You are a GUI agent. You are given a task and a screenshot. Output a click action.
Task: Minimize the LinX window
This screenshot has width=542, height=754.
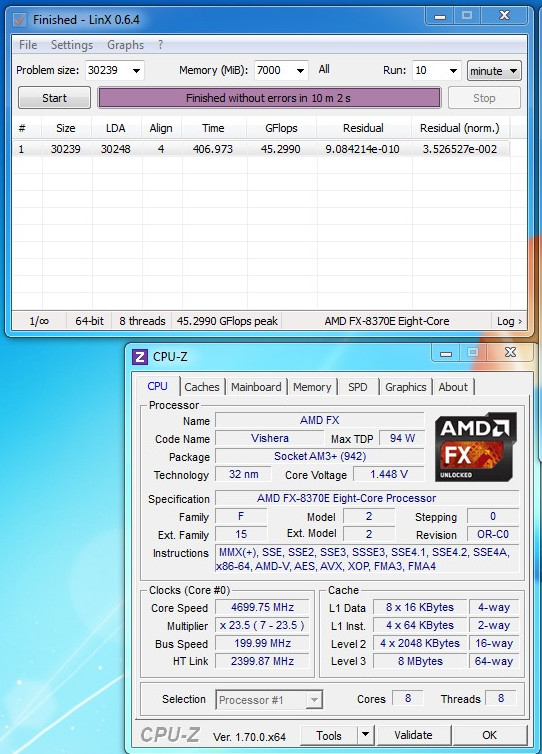point(439,16)
